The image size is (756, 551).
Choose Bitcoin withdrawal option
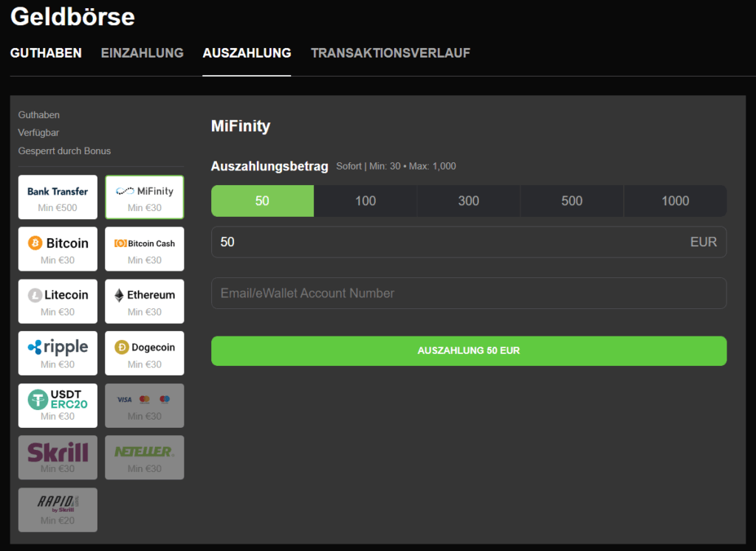click(58, 249)
